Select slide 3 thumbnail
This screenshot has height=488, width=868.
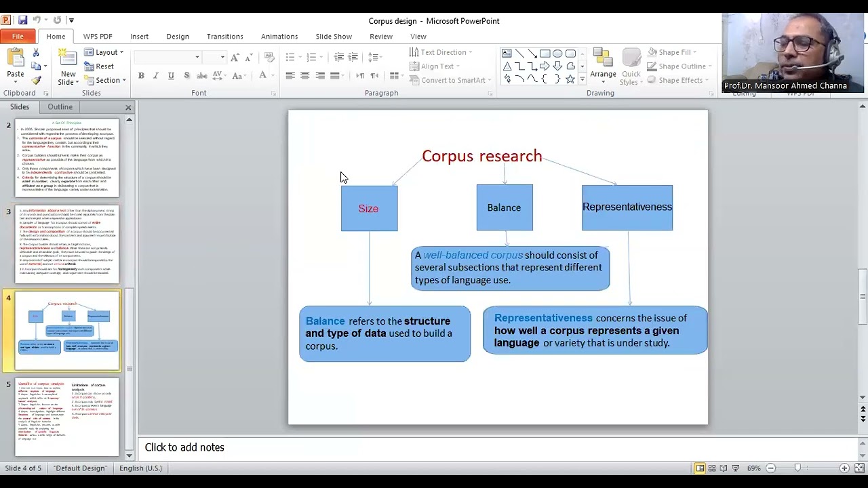point(67,245)
